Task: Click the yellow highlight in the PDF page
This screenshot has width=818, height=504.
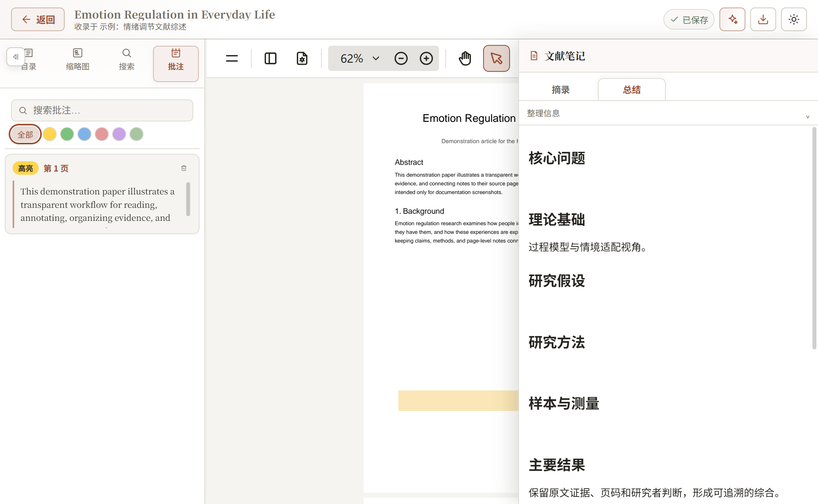Action: pyautogui.click(x=458, y=401)
